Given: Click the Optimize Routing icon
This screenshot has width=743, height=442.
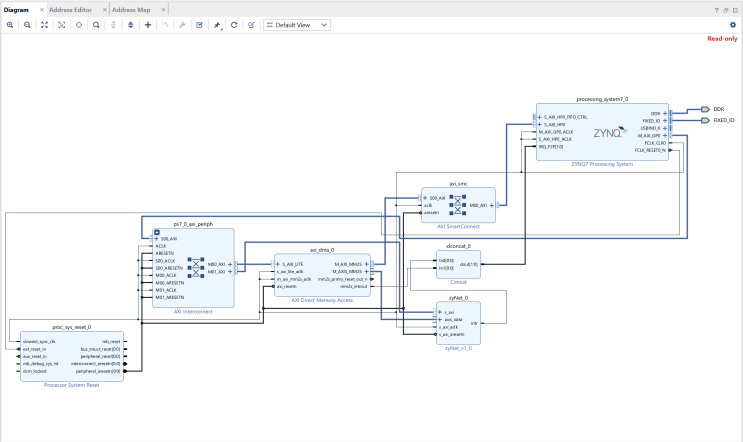Looking at the screenshot, I should click(251, 25).
